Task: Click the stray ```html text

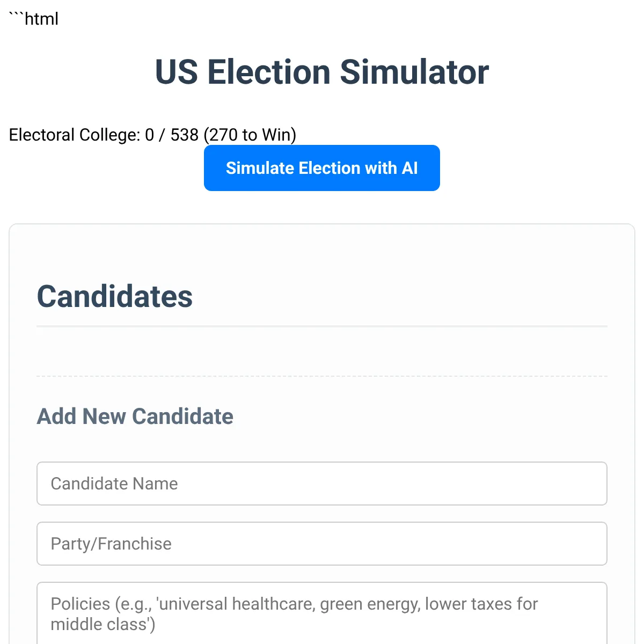Action: pos(34,19)
